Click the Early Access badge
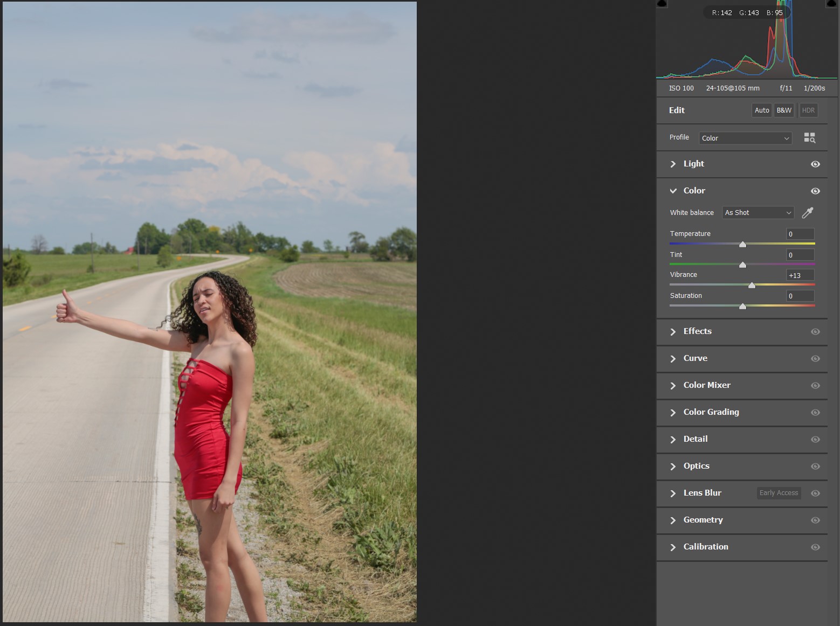 779,493
